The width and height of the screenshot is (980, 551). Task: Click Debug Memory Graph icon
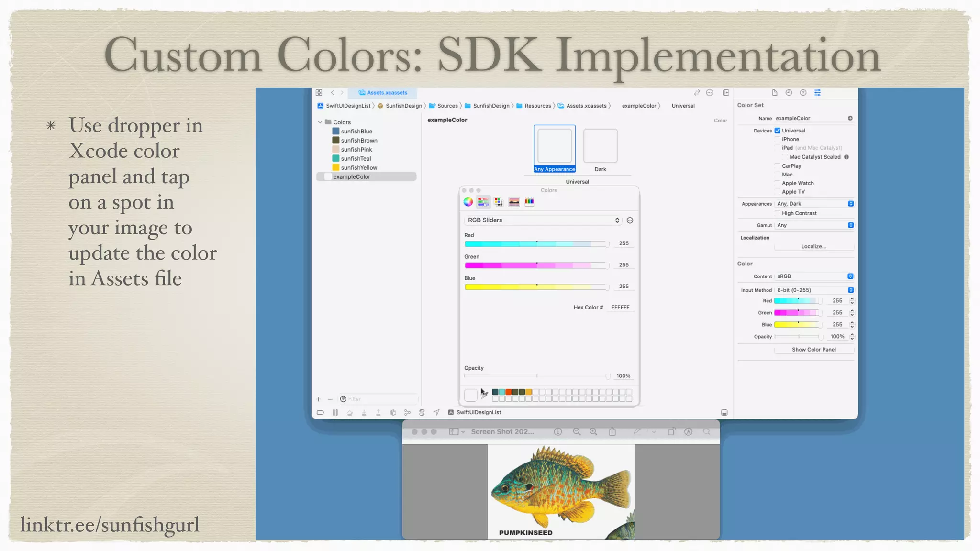[x=407, y=412]
